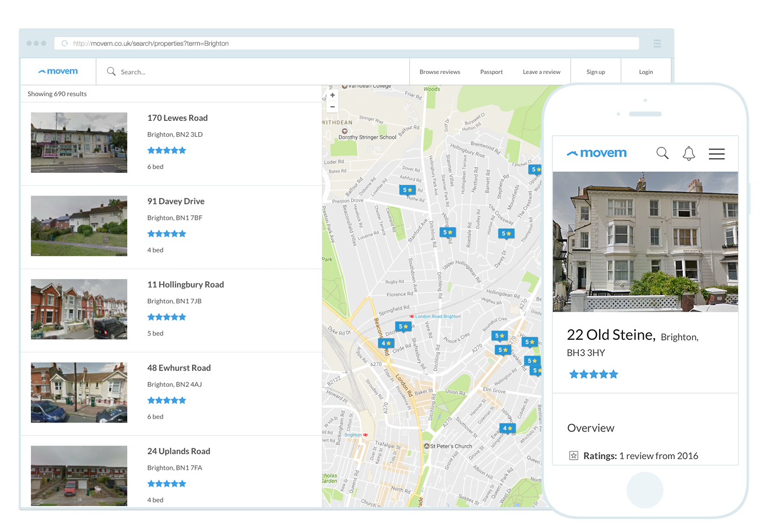Screen dimensions: 768x532
Task: Open the browser hamburger menu icon
Action: 657,43
